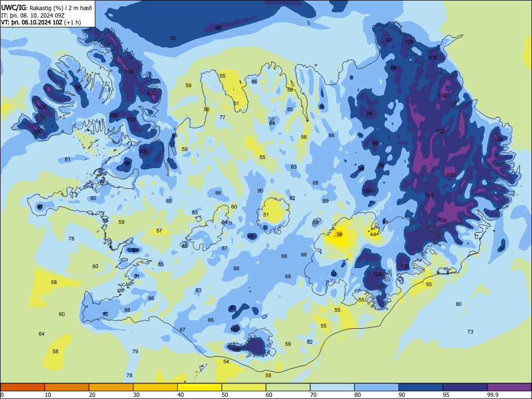Click the '98' humidity value on the map
The image size is (532, 399).
127,163
